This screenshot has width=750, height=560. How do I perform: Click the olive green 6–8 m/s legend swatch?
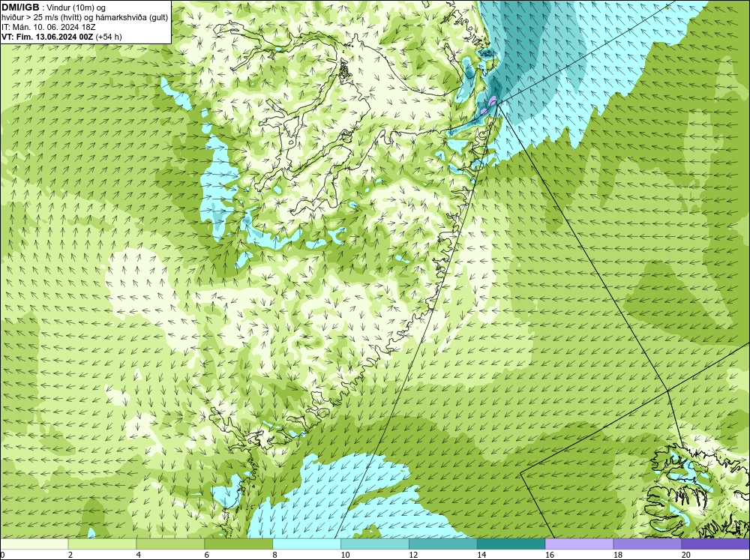(x=238, y=544)
